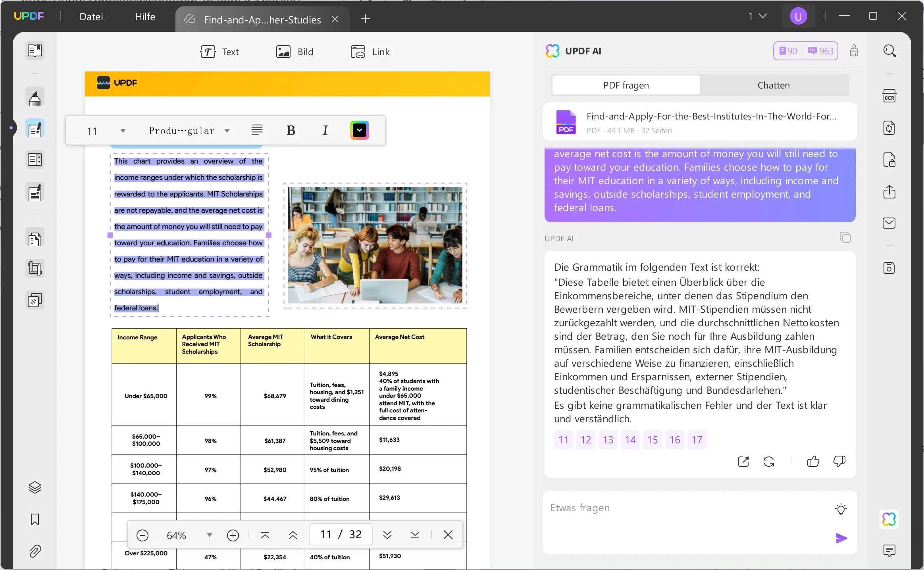Toggle bold formatting for selected text
Viewport: 924px width, 570px height.
coord(291,130)
